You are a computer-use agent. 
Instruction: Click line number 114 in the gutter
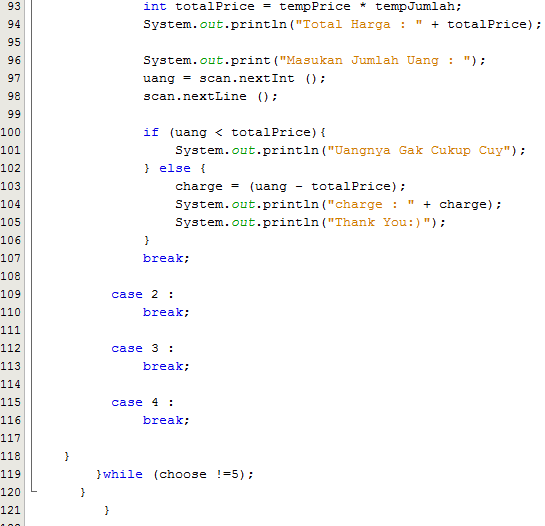click(10, 385)
